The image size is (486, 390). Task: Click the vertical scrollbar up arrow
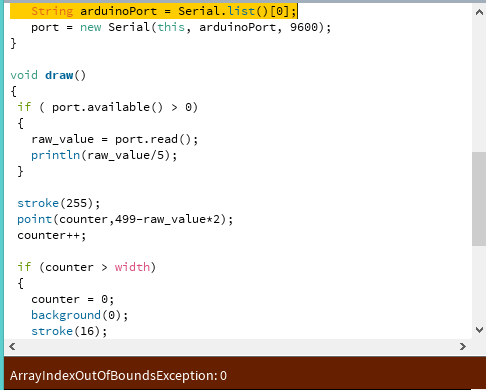(x=479, y=13)
